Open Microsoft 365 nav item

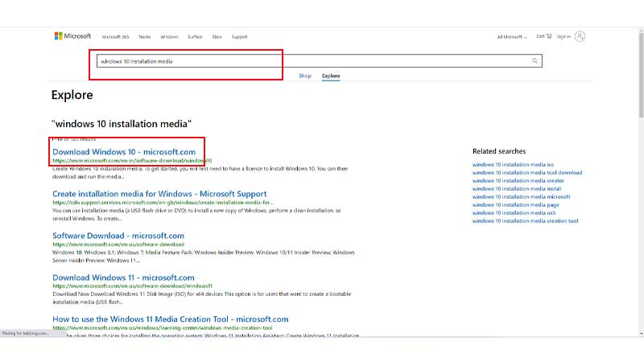point(115,37)
